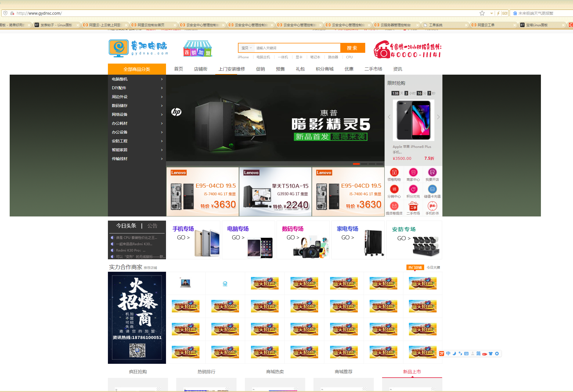
Task: Focus the 请输入关键词 search field
Action: tap(297, 48)
